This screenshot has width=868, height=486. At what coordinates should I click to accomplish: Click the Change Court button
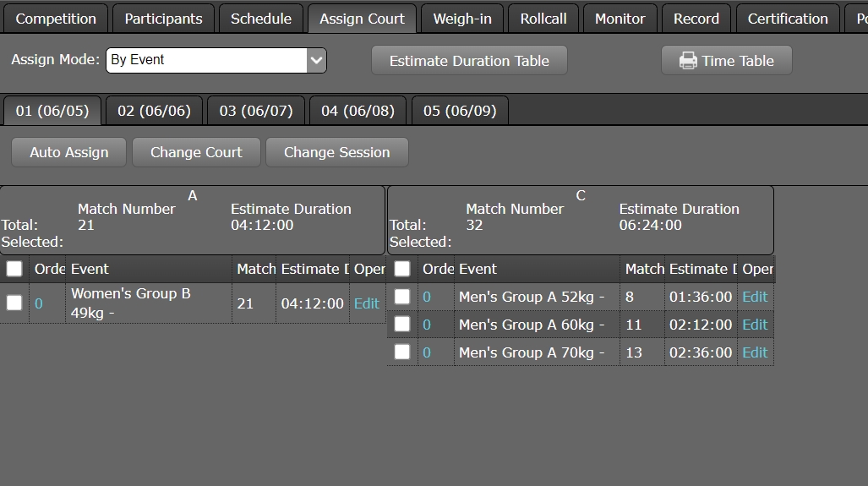196,152
